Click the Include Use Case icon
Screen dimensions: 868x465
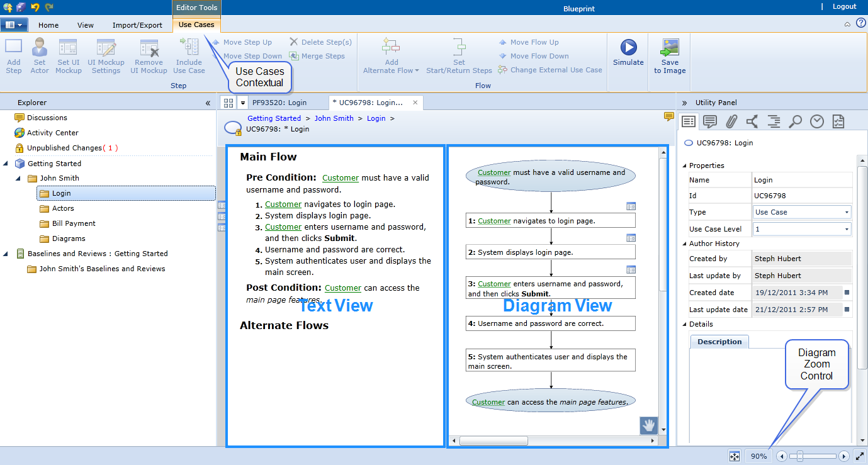[189, 47]
